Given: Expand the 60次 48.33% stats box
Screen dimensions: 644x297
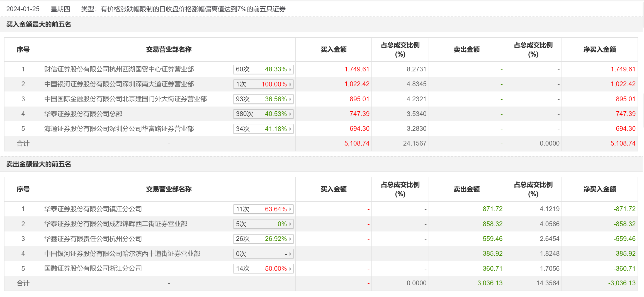Looking at the screenshot, I should coord(263,69).
